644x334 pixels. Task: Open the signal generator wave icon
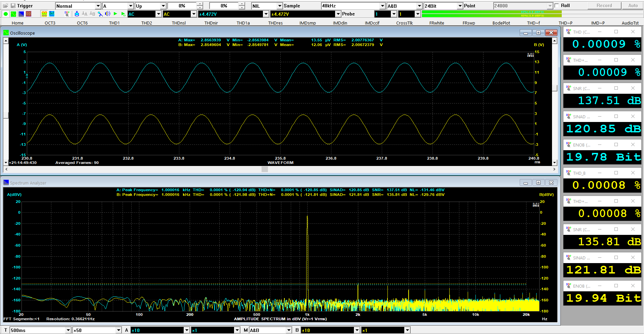[x=44, y=14]
